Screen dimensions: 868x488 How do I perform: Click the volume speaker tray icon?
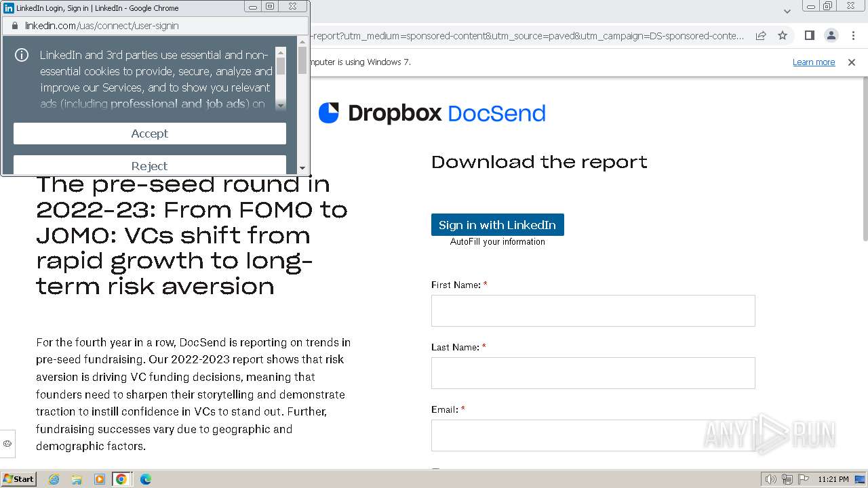770,479
